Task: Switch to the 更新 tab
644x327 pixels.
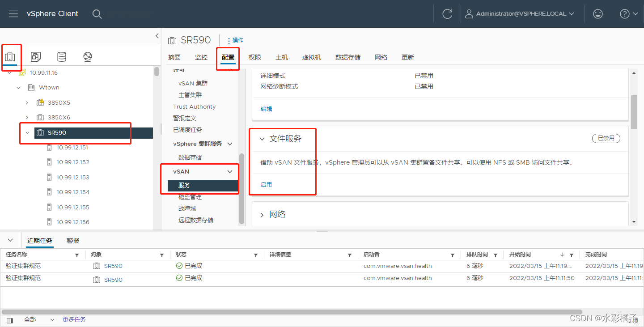Action: pyautogui.click(x=408, y=57)
